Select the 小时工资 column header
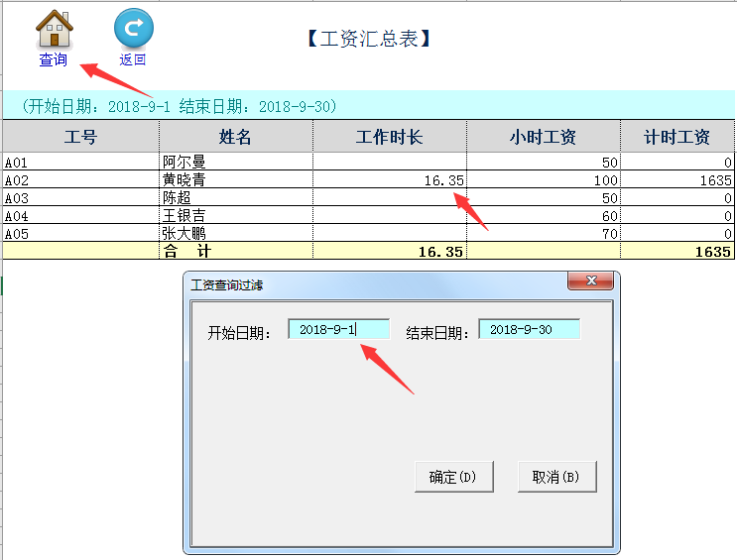 (544, 136)
